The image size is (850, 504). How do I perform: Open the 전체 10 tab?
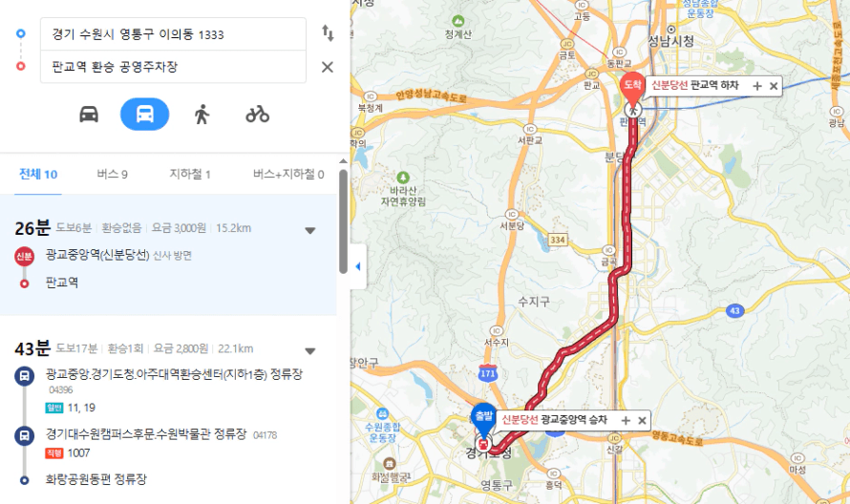point(38,175)
